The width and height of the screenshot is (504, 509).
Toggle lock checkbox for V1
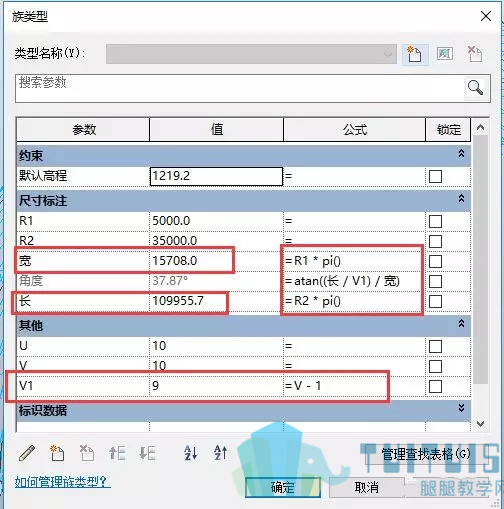pos(435,386)
